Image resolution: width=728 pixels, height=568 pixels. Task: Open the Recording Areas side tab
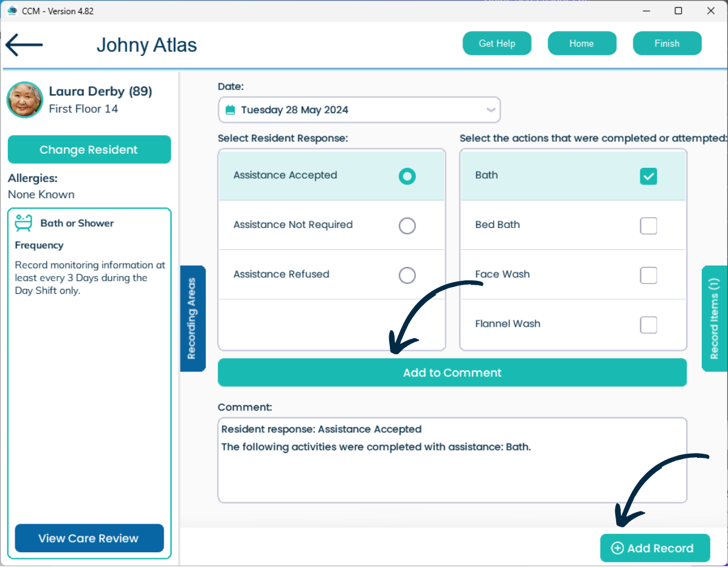(193, 319)
